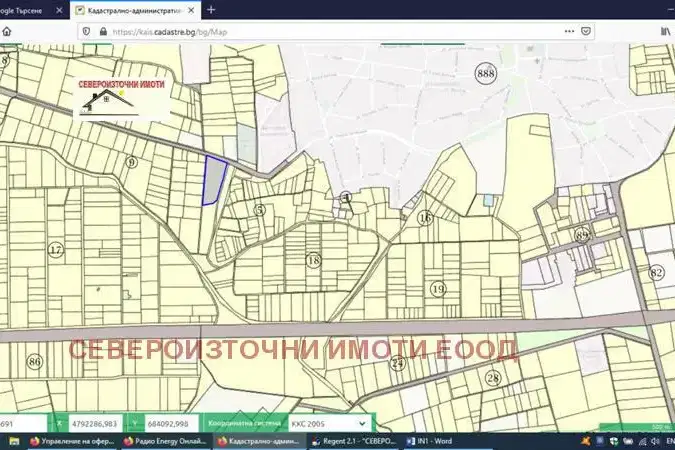Viewport: 675px width, 450px height.
Task: Click the Y coordinate field 684092,998
Action: click(171, 424)
